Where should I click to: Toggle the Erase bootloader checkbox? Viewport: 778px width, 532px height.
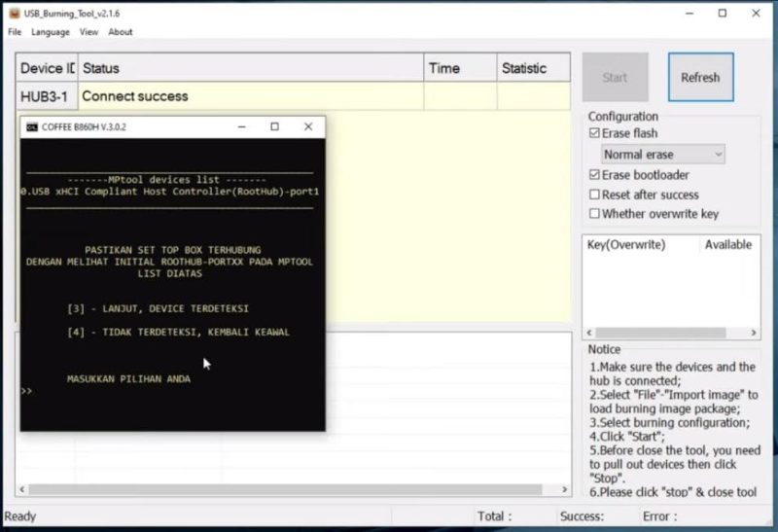pyautogui.click(x=594, y=175)
